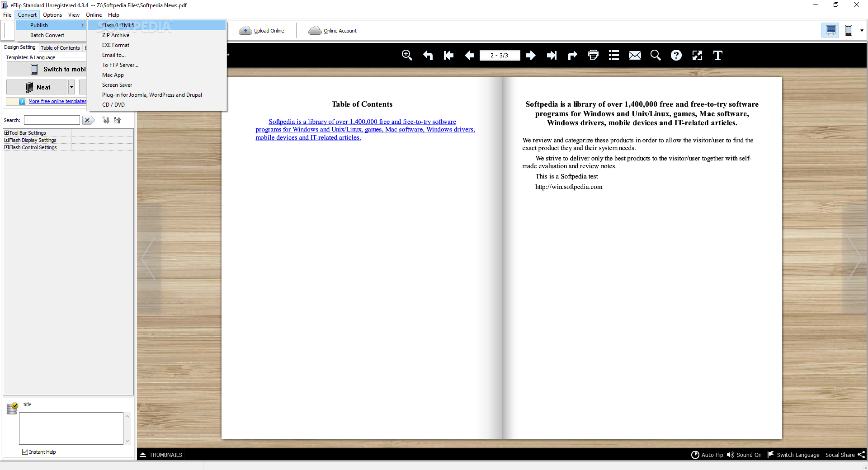Open the book search magnifier icon
Viewport: 868px width, 470px height.
pyautogui.click(x=656, y=55)
